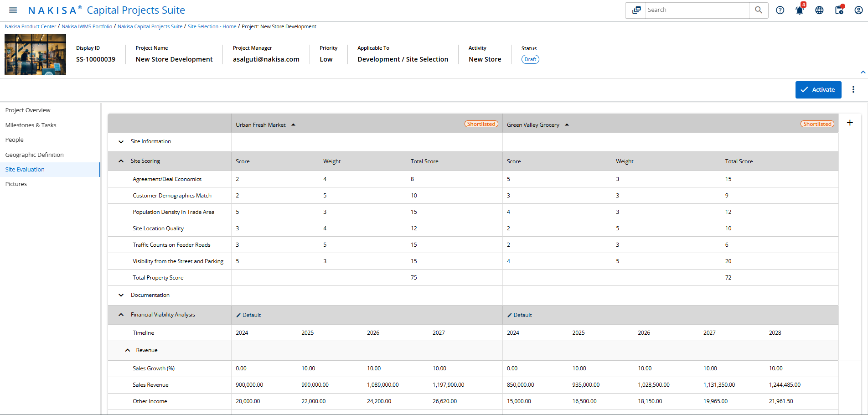Click the 2028 timeline column header

pyautogui.click(x=775, y=333)
